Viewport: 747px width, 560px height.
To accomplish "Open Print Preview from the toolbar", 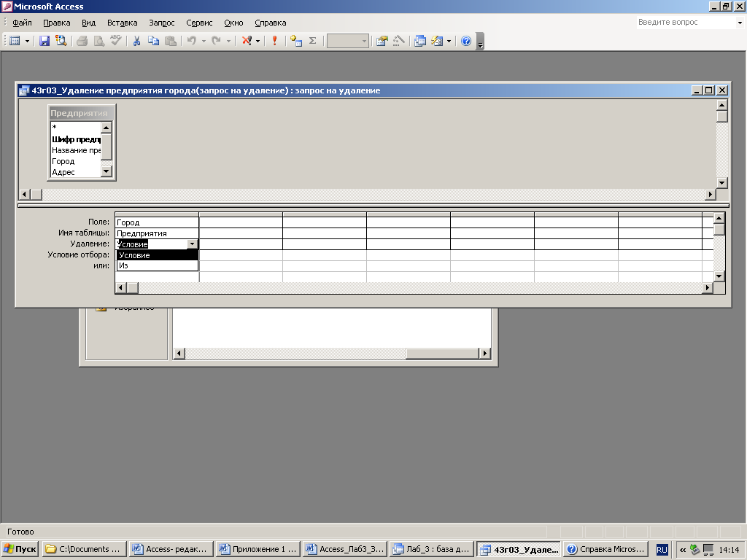I will point(99,41).
